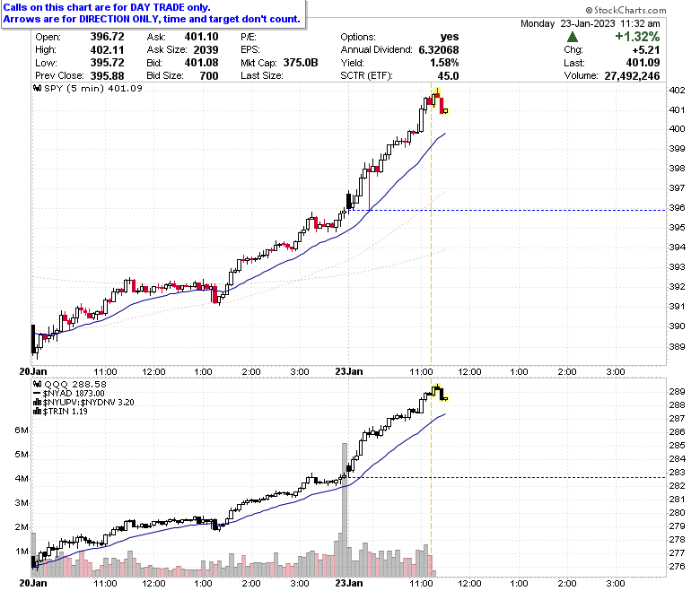The height and width of the screenshot is (591, 700).
Task: Click the SCTR (ETF) value 45.0
Action: [448, 76]
